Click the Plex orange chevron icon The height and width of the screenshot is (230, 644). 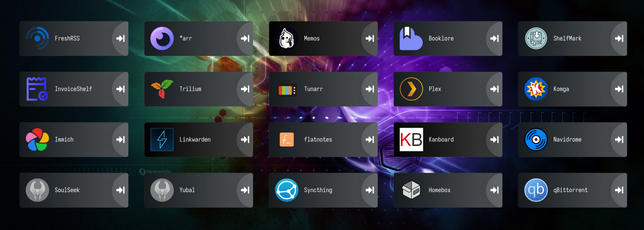click(411, 89)
